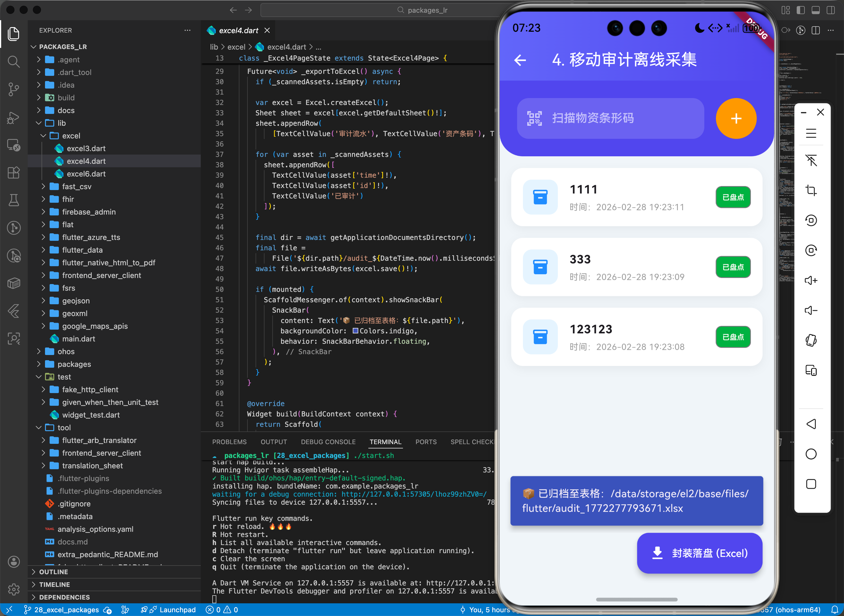Switch to the DEBUG CONSOLE tab
The height and width of the screenshot is (616, 844).
[x=328, y=442]
